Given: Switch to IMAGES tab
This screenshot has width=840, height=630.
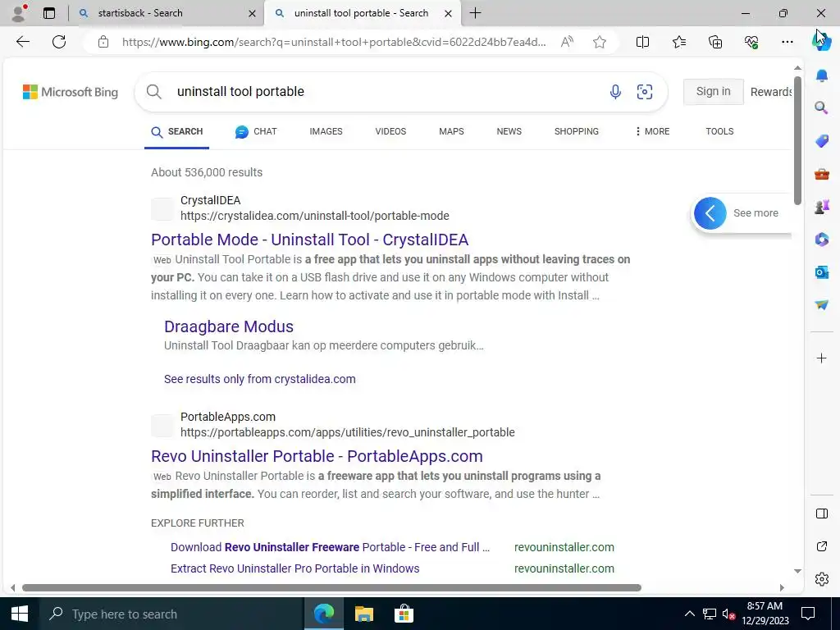Looking at the screenshot, I should [x=326, y=132].
